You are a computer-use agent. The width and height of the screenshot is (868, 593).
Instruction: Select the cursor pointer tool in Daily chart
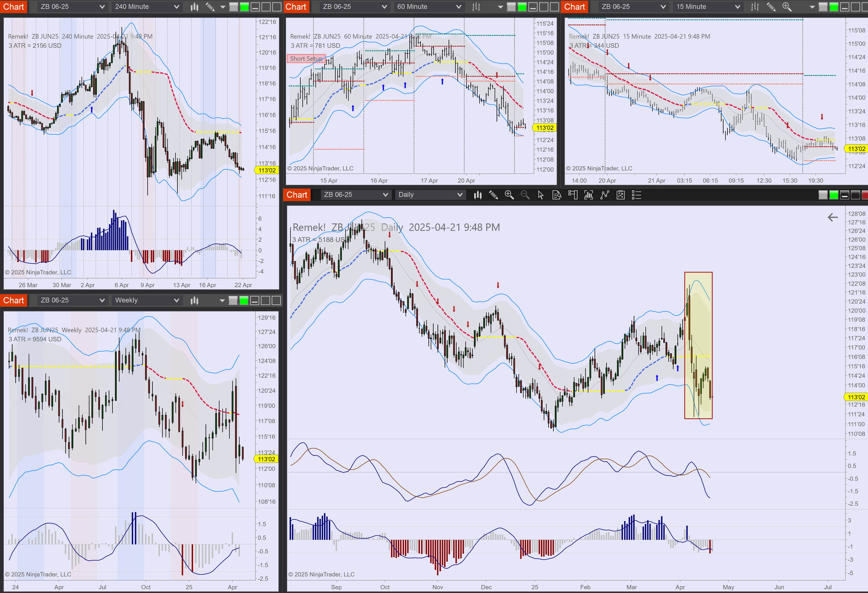541,194
